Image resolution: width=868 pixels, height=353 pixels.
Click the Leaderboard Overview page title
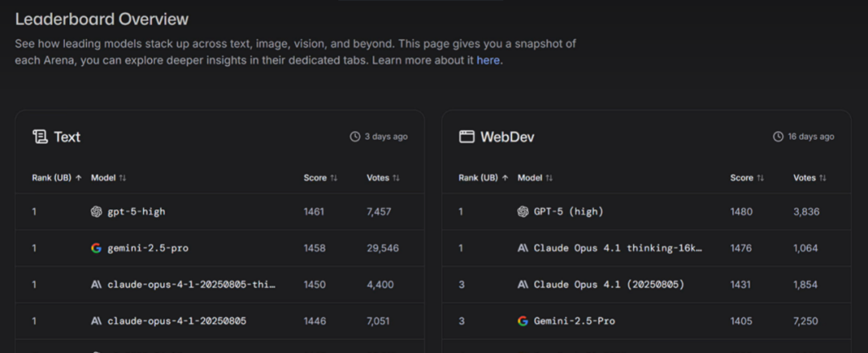102,18
